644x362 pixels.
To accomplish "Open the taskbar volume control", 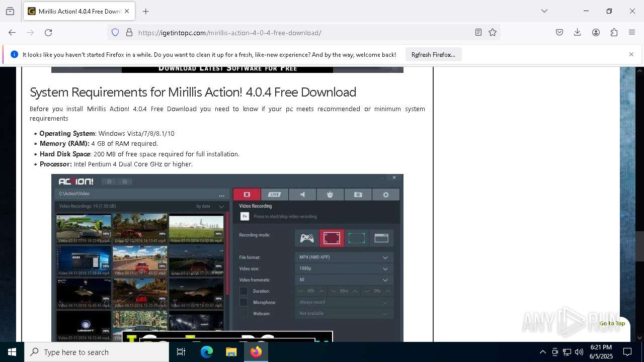I will coord(579,352).
